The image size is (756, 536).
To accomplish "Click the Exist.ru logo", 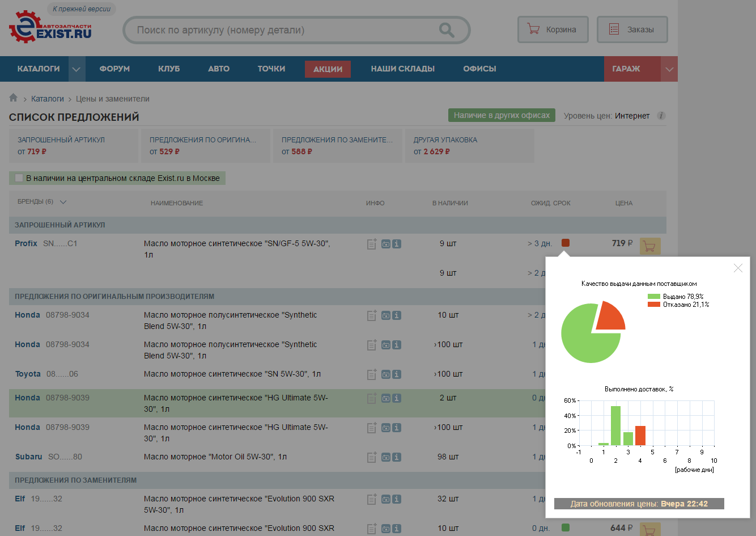I will pyautogui.click(x=50, y=27).
